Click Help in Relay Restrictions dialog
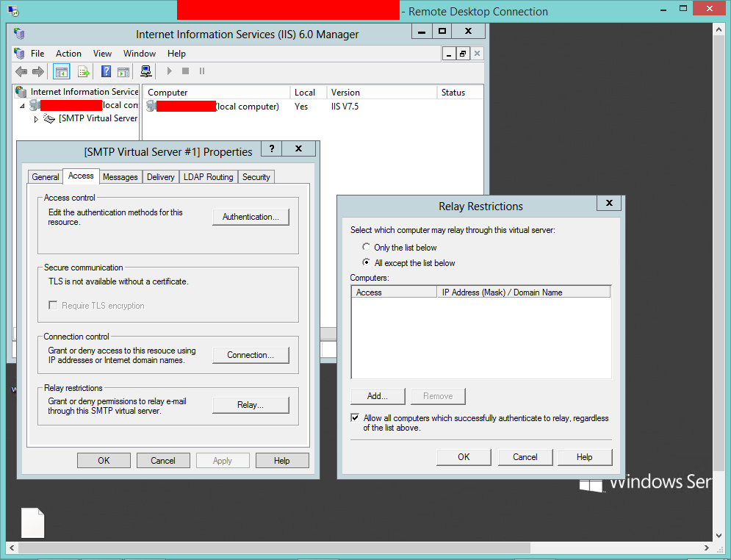Screen dimensions: 731x560 click(585, 457)
